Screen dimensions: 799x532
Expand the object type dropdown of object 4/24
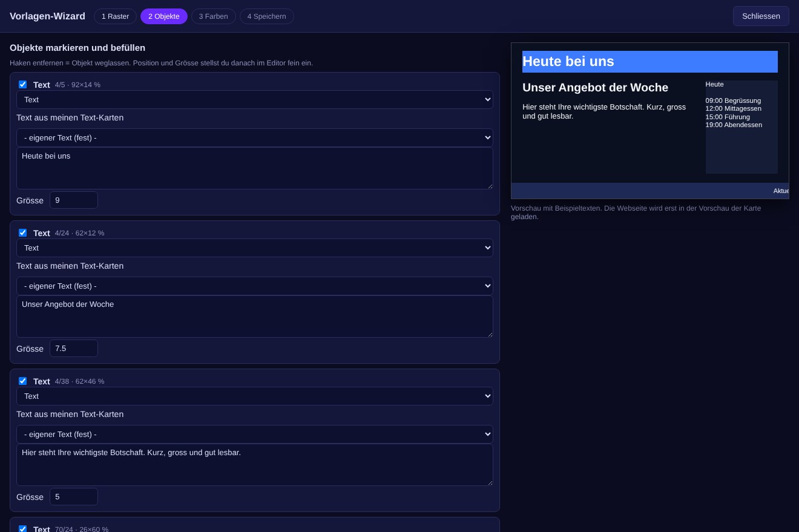point(255,248)
